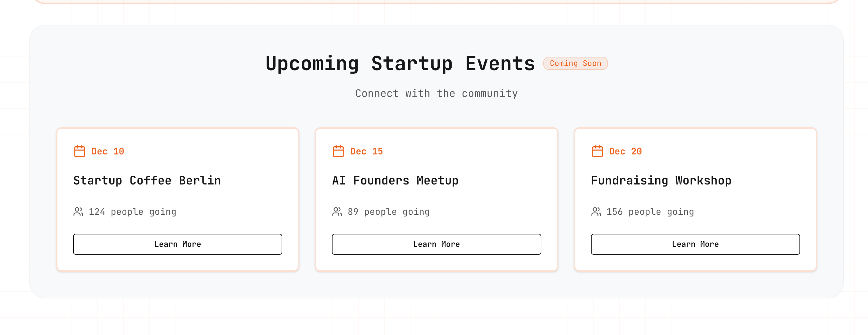Select the Dec 15 date label
Image resolution: width=868 pixels, height=335 pixels.
click(x=366, y=151)
